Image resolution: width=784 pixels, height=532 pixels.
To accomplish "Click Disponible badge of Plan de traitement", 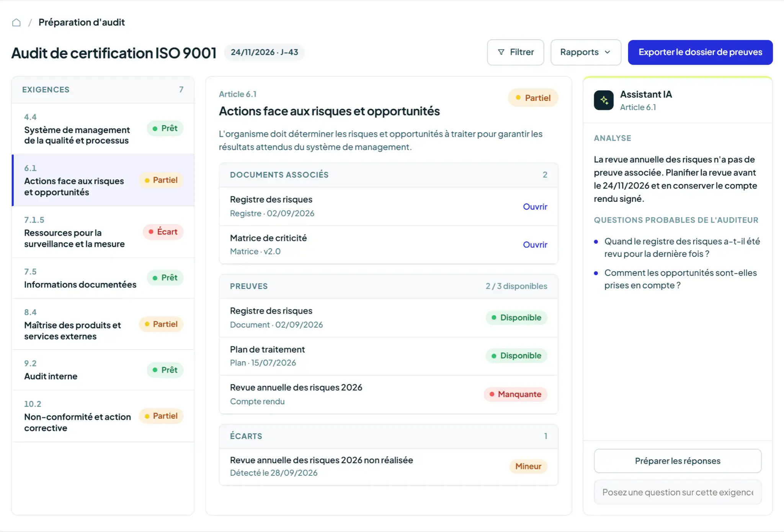I will [x=516, y=356].
